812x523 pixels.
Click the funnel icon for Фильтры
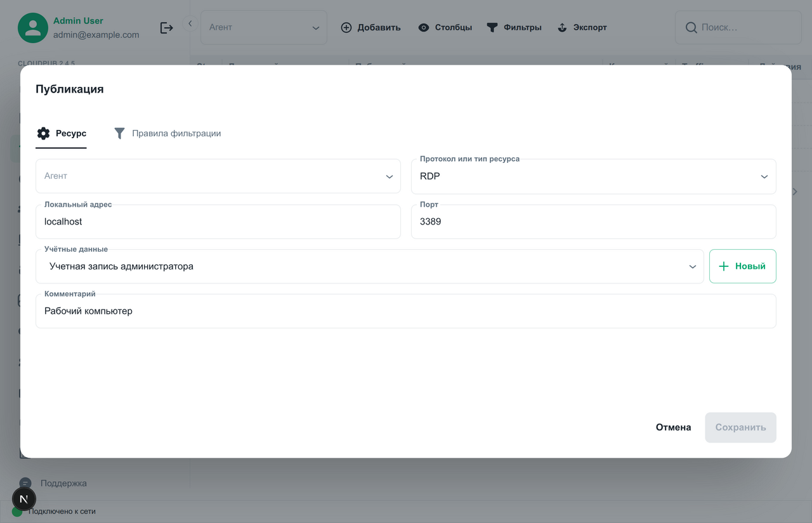[x=492, y=27]
